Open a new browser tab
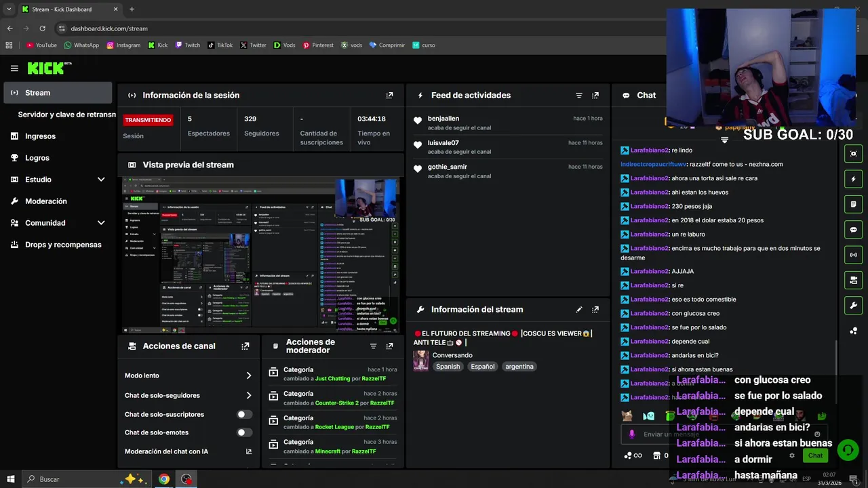This screenshot has height=488, width=868. coord(132,9)
